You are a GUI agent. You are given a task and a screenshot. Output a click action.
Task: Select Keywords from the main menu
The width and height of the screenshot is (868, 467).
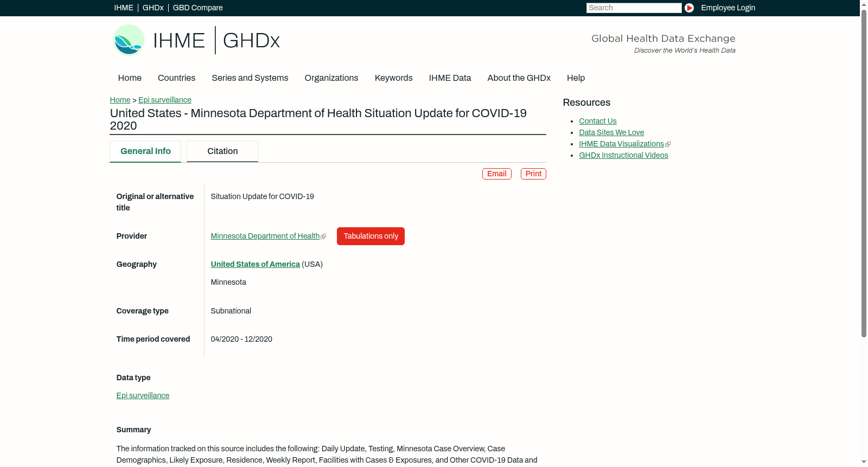point(394,78)
